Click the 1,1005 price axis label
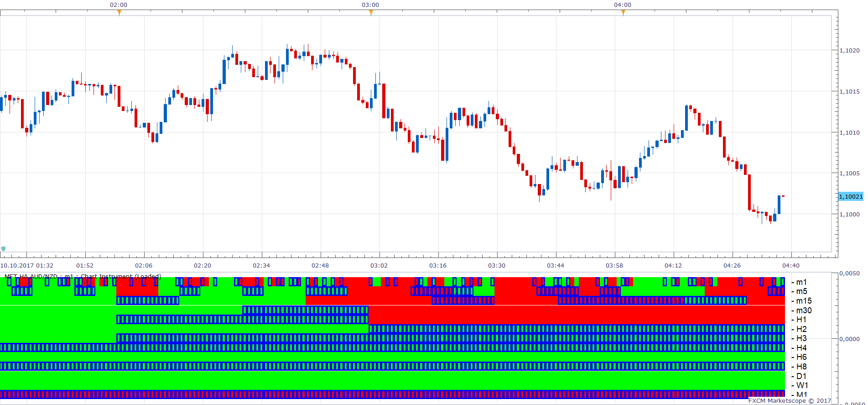The image size is (868, 405). 850,174
